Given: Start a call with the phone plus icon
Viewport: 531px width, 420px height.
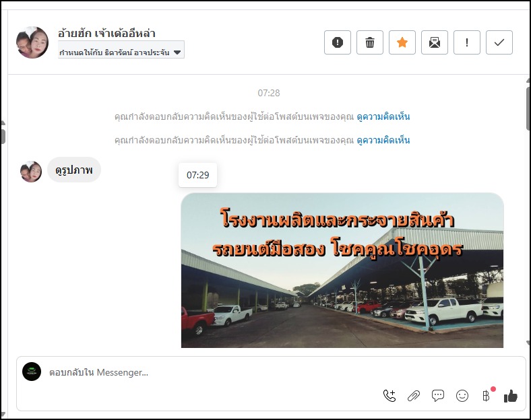Looking at the screenshot, I should (389, 395).
